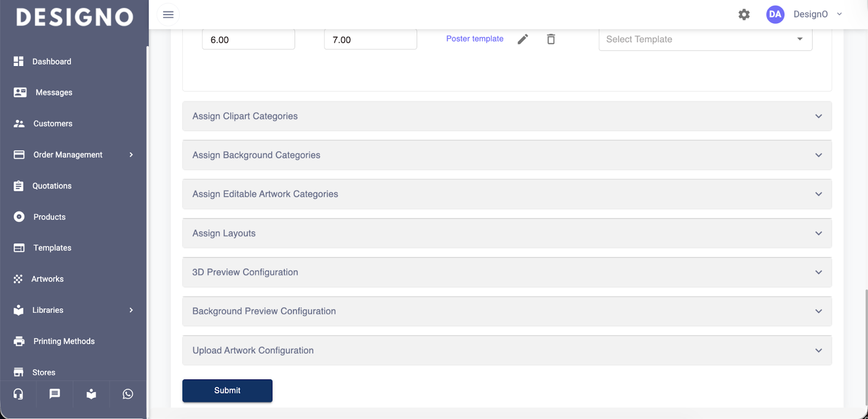This screenshot has width=868, height=419.
Task: Expand Assign Clipart Categories section
Action: point(507,116)
